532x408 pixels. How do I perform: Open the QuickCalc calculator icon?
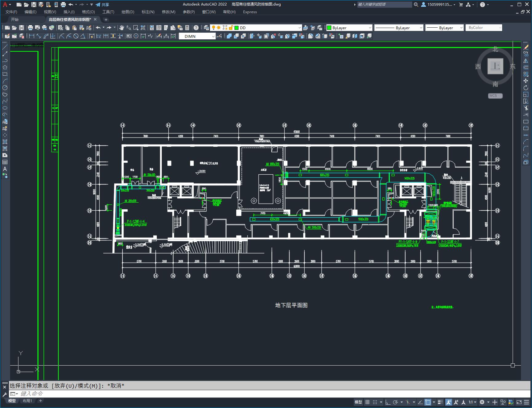(187, 28)
